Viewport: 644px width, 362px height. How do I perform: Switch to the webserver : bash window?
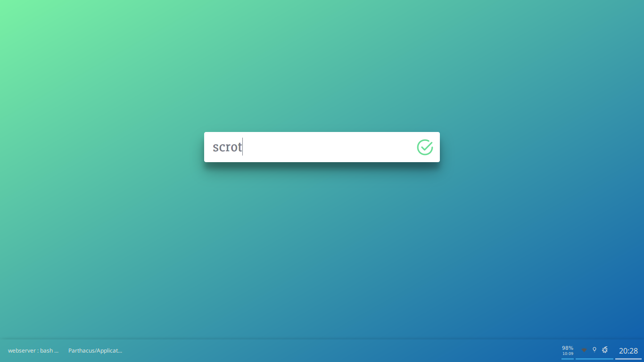(x=33, y=351)
